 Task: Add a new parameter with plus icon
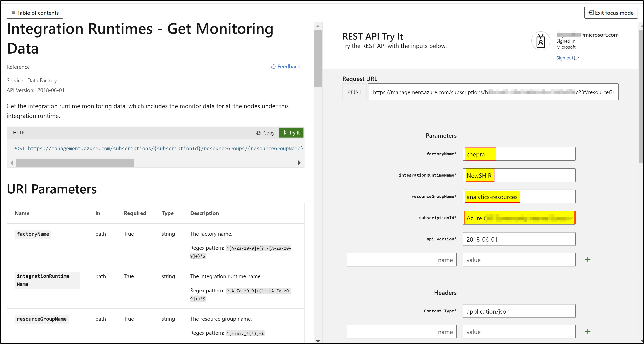pos(588,260)
